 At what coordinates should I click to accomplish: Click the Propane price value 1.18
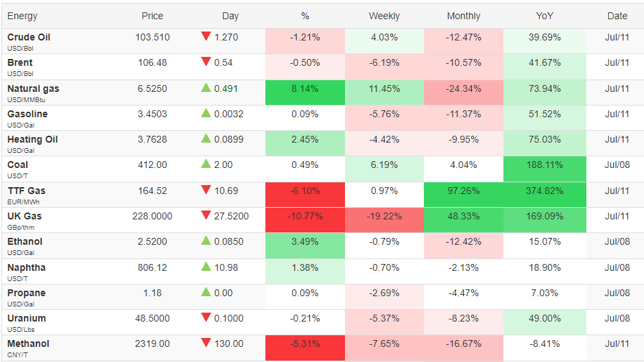[x=152, y=293]
